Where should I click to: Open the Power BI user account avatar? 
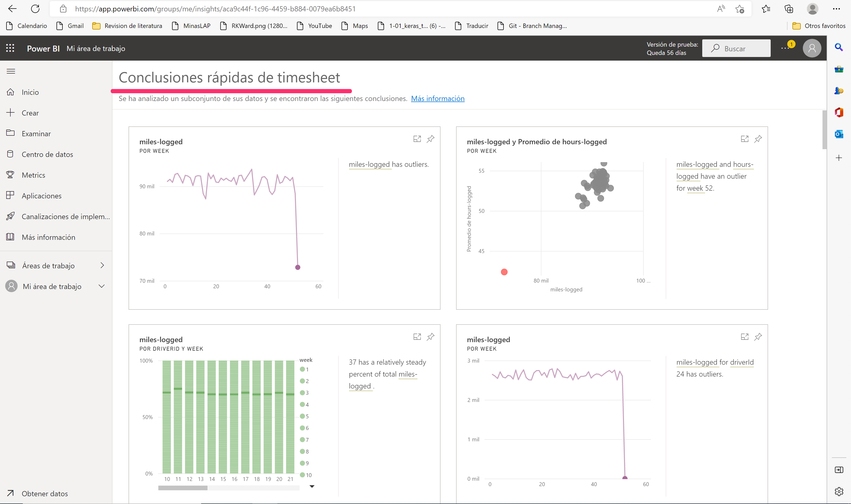click(x=812, y=48)
